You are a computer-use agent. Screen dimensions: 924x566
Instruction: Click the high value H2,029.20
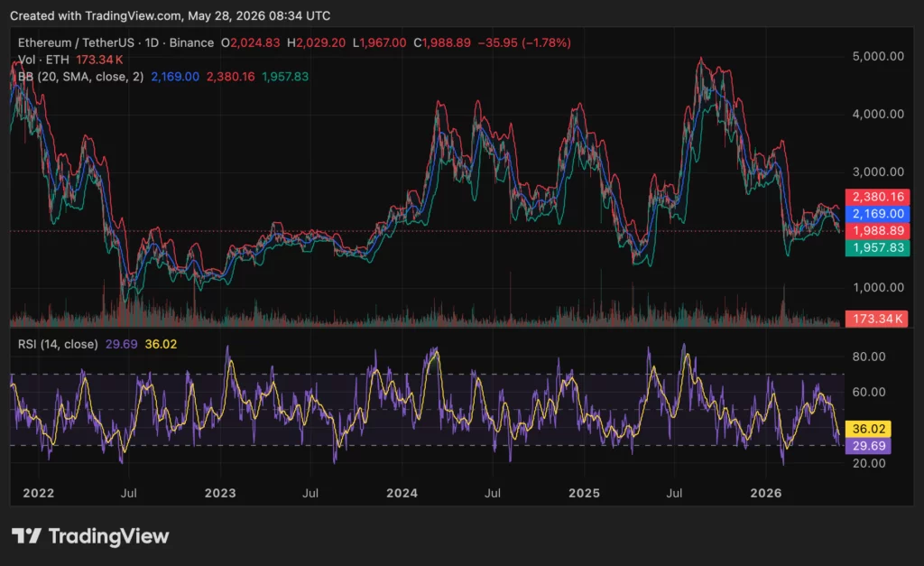pyautogui.click(x=316, y=43)
